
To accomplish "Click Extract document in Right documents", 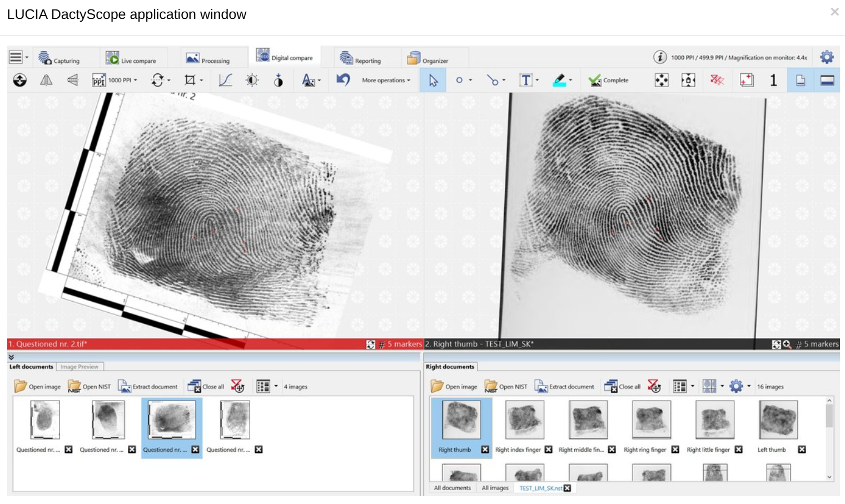I will pyautogui.click(x=564, y=386).
